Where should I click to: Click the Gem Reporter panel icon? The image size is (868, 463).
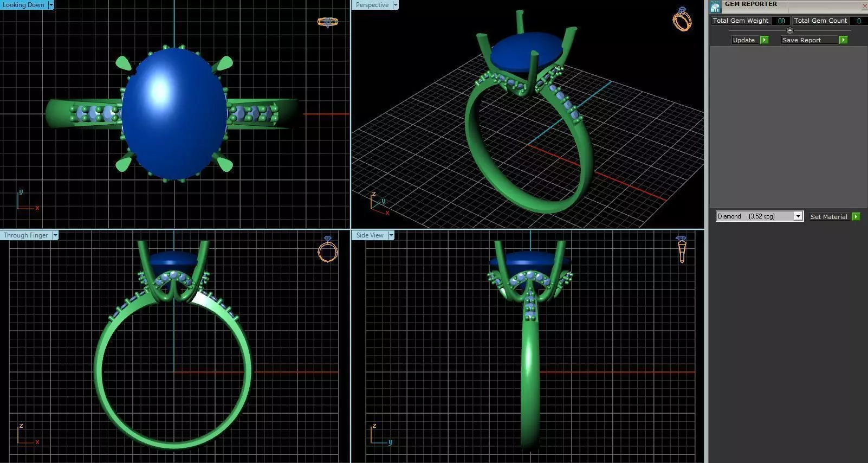(715, 7)
